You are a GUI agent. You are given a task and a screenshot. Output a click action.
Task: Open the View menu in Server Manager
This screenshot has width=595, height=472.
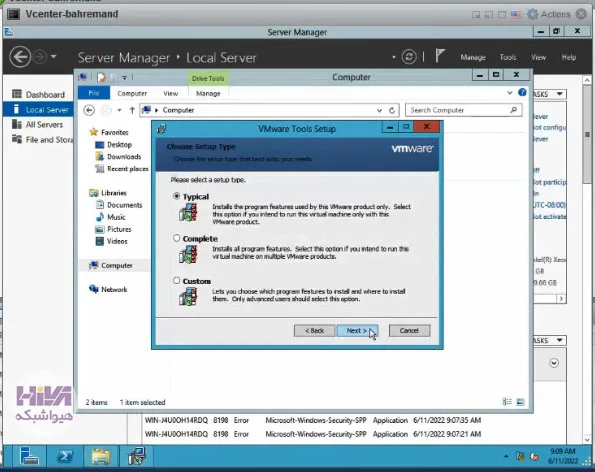538,57
